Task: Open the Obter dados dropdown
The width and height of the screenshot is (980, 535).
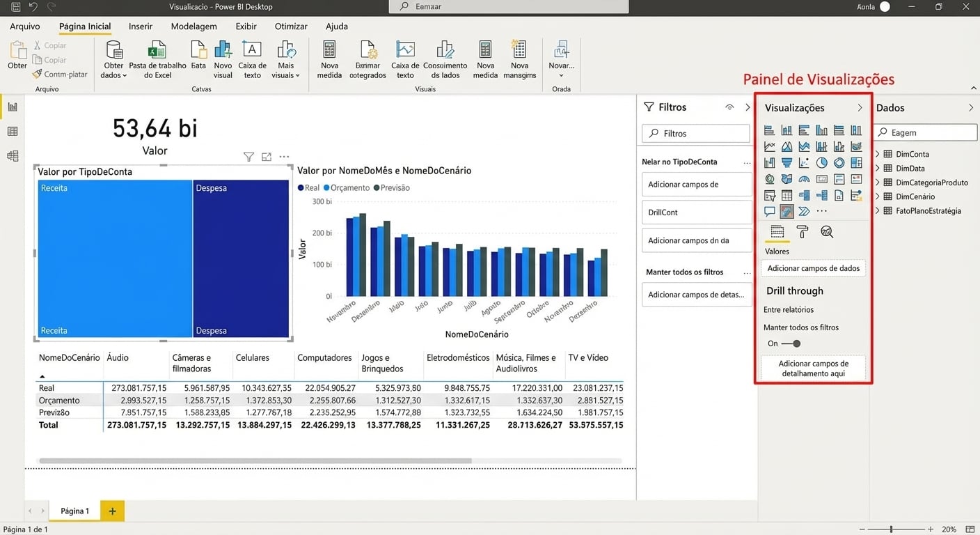Action: click(113, 70)
